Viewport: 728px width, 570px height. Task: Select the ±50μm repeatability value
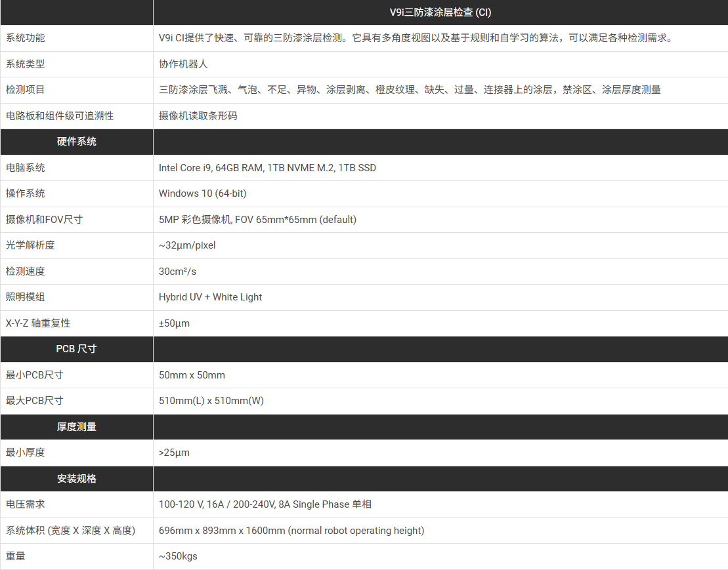pos(174,323)
